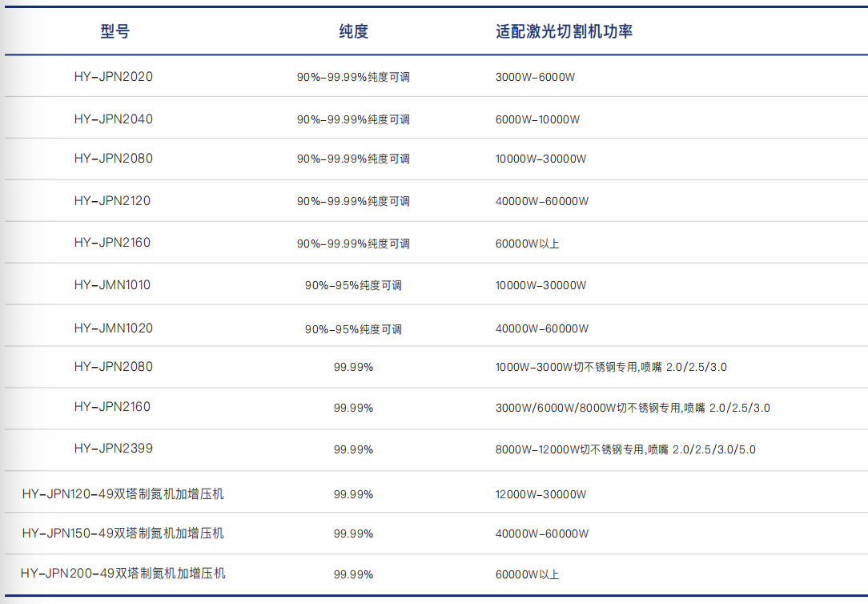
Task: Click model name HY-JPN2120
Action: coord(112,200)
